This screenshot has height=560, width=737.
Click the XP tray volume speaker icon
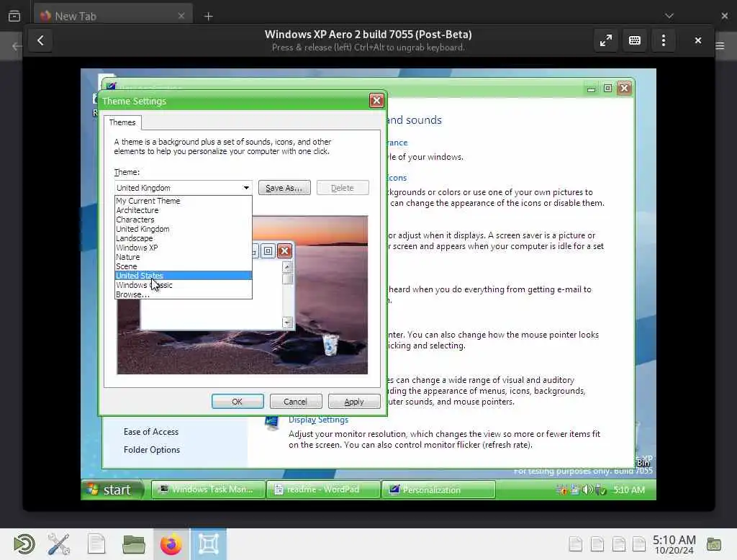coord(587,490)
